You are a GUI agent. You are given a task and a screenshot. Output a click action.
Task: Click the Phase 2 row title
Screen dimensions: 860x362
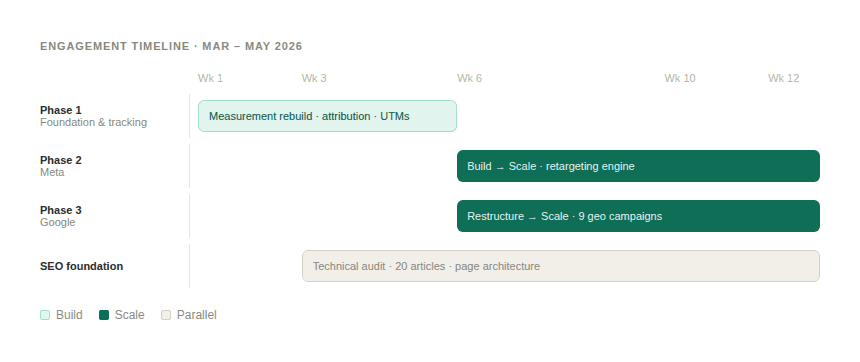[61, 160]
